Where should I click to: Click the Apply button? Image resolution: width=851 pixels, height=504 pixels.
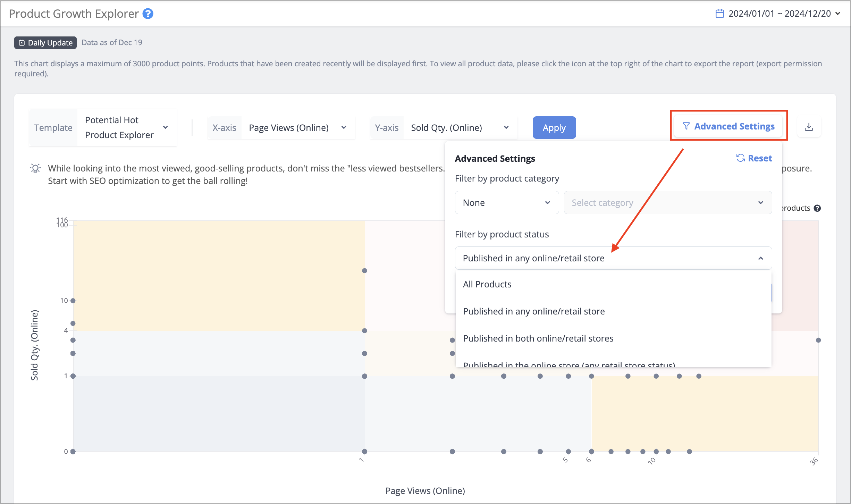point(554,127)
